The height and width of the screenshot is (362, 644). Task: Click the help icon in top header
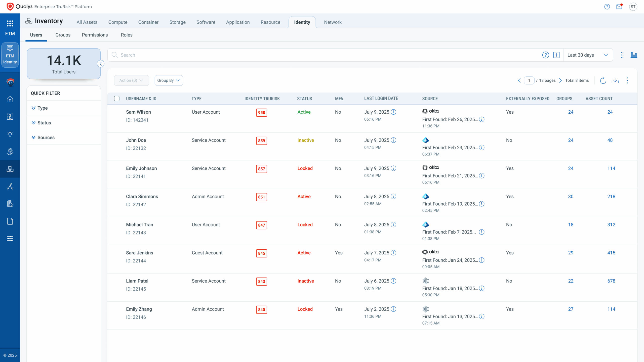pyautogui.click(x=607, y=7)
